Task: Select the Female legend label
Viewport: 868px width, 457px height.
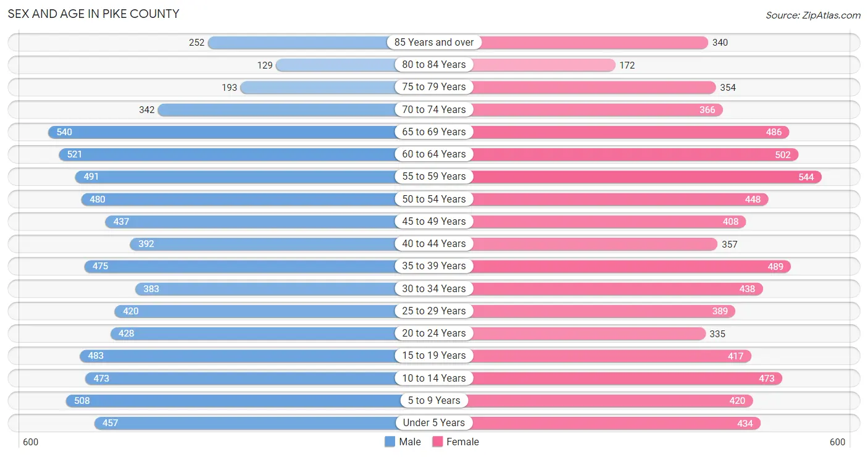Action: (463, 442)
